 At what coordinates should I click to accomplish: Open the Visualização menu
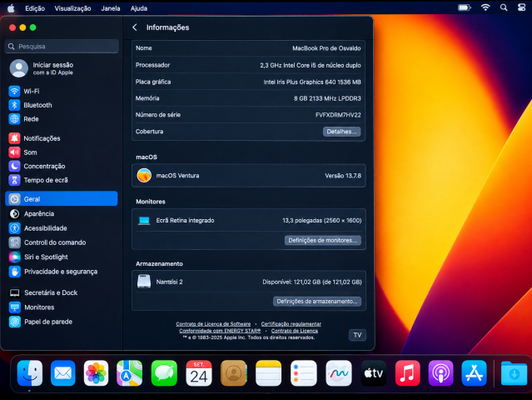(72, 8)
